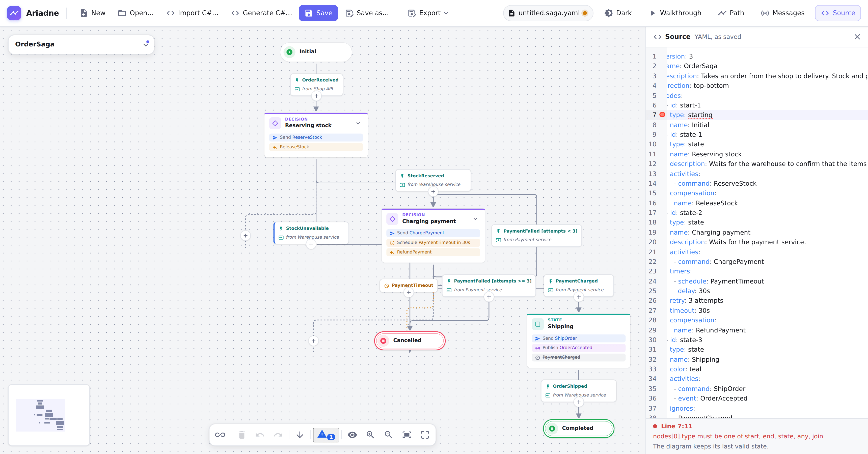Collapse the Reserving stock node chevron
This screenshot has width=868, height=454.
click(358, 123)
